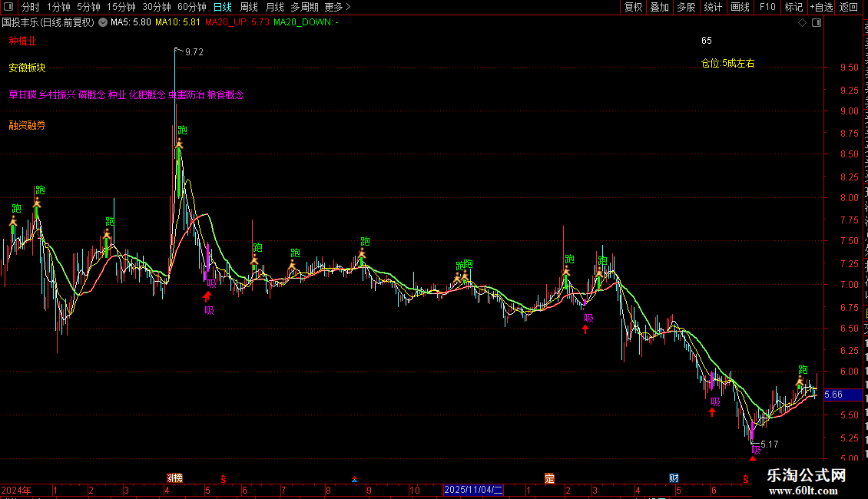Click the 草甘膦 concept line
This screenshot has height=499, width=868.
pos(126,94)
